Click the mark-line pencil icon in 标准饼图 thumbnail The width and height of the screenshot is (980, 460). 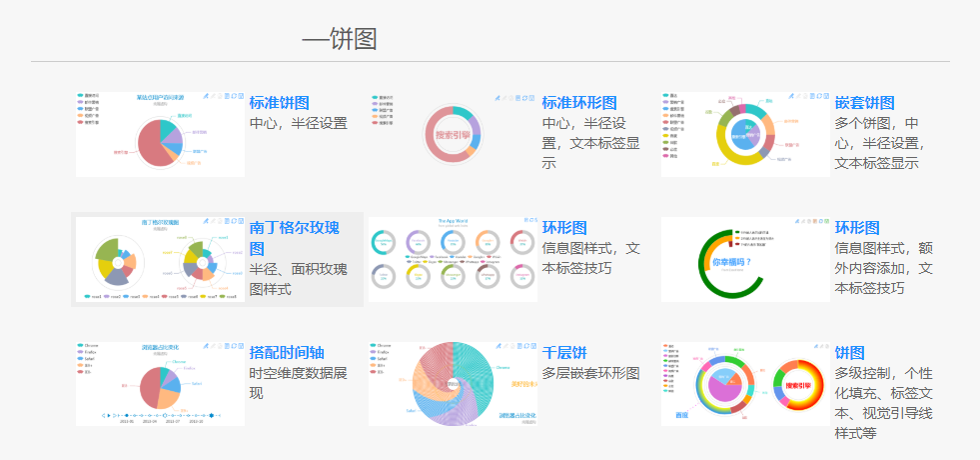tap(206, 96)
